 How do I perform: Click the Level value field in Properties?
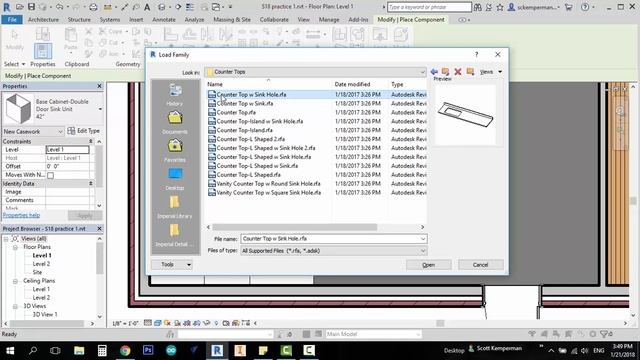pyautogui.click(x=67, y=150)
